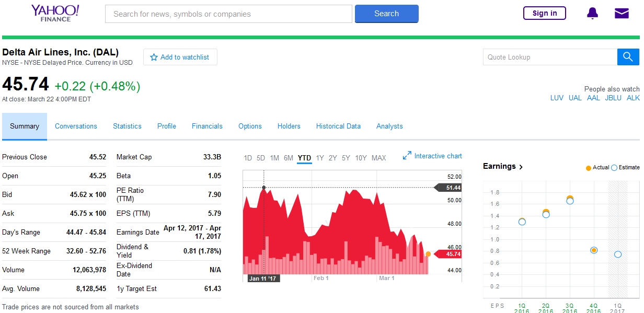The height and width of the screenshot is (313, 644).
Task: Select the 1D chart range
Action: [x=248, y=158]
